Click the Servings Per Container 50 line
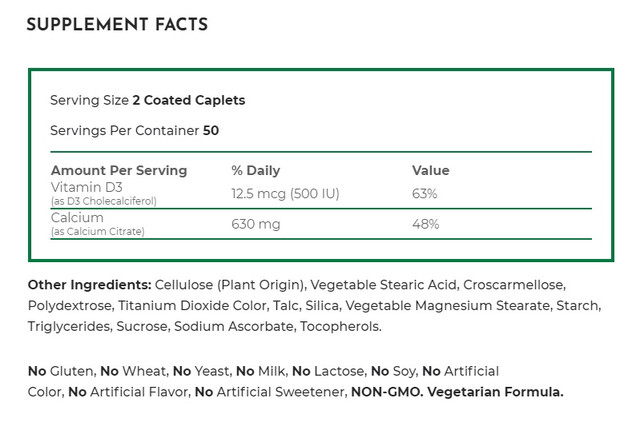The image size is (640, 438). tap(134, 130)
